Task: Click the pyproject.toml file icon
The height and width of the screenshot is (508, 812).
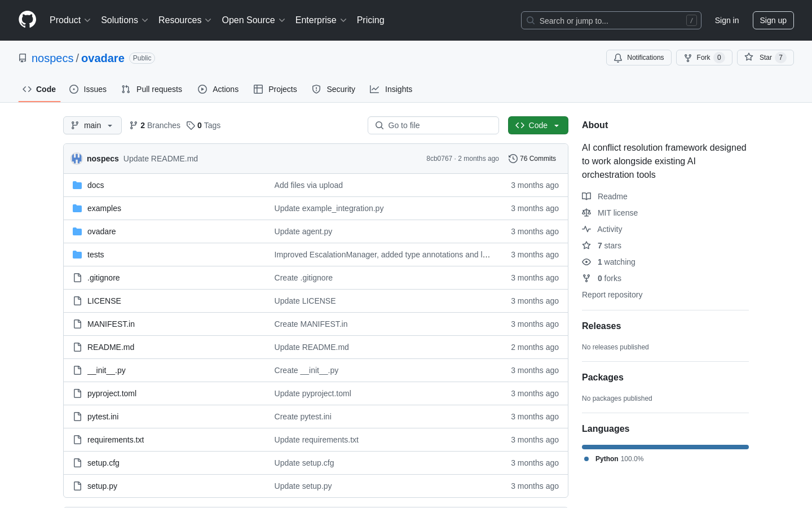Action: click(77, 393)
